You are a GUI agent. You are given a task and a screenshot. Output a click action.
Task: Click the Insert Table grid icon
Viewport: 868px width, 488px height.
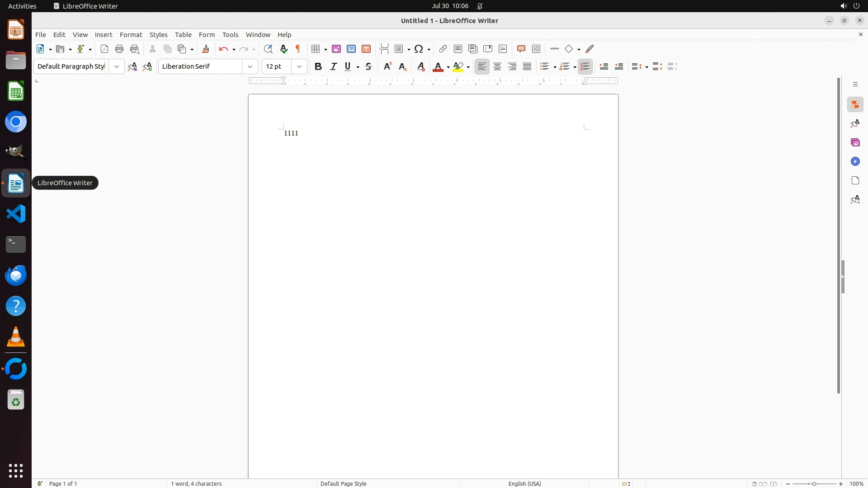tap(316, 49)
